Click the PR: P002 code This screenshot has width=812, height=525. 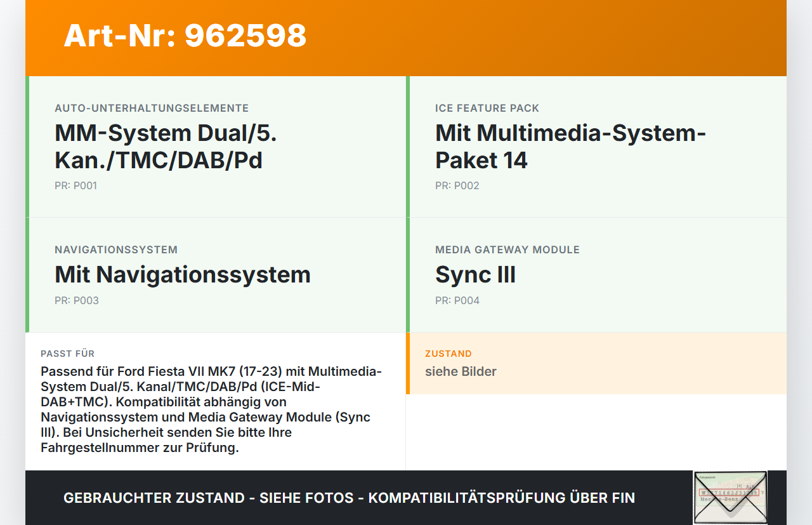(x=457, y=186)
